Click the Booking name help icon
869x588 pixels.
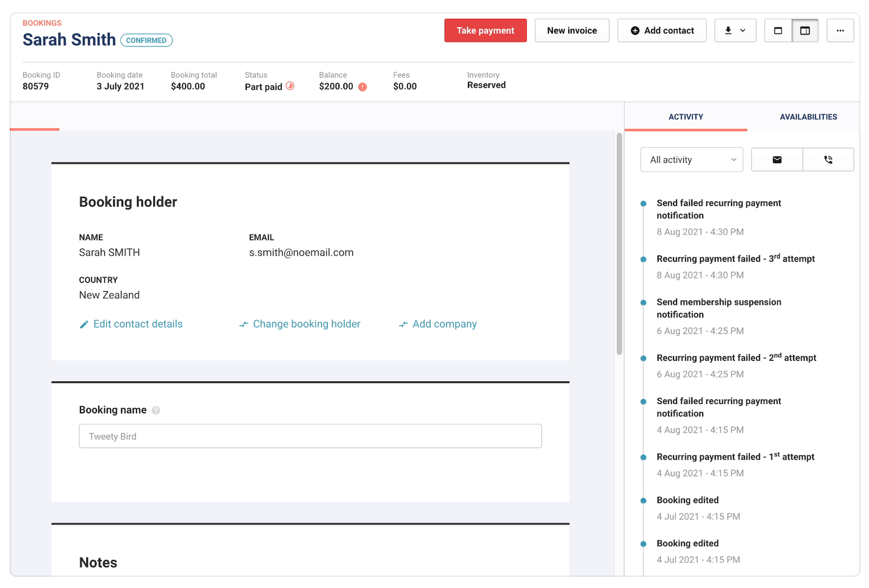point(156,411)
